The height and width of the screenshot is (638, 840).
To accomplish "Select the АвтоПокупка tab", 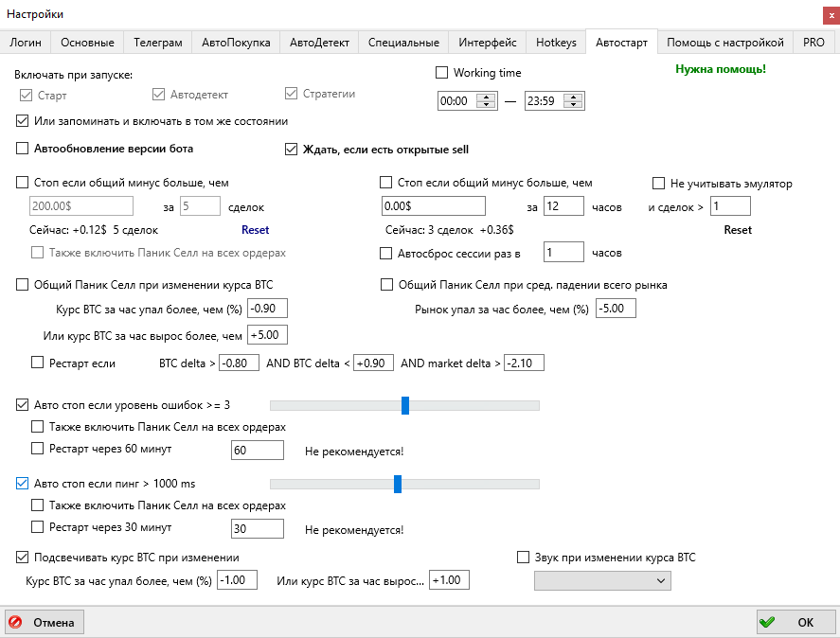I will [x=236, y=43].
